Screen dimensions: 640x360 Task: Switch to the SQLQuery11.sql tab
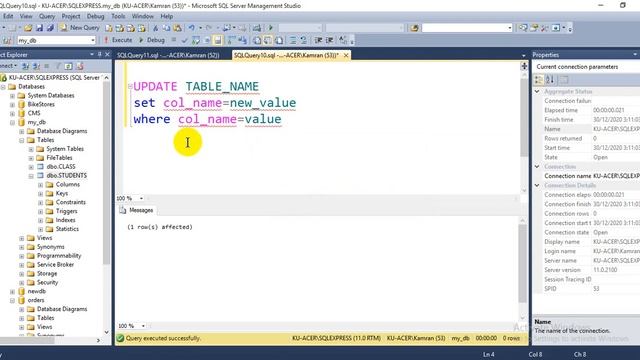coord(168,55)
